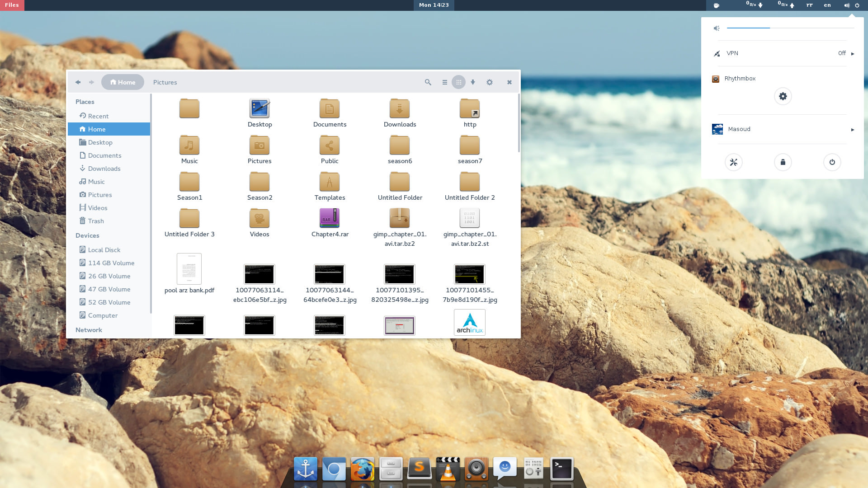Select the season6 folder
Viewport: 868px width, 488px height.
click(400, 145)
